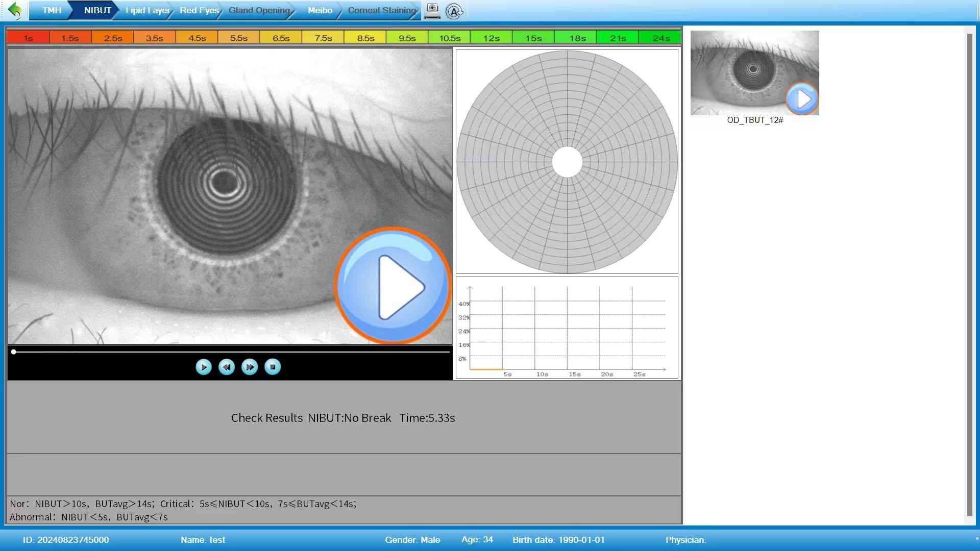Click the green back arrow icon
980x551 pixels.
pos(15,10)
